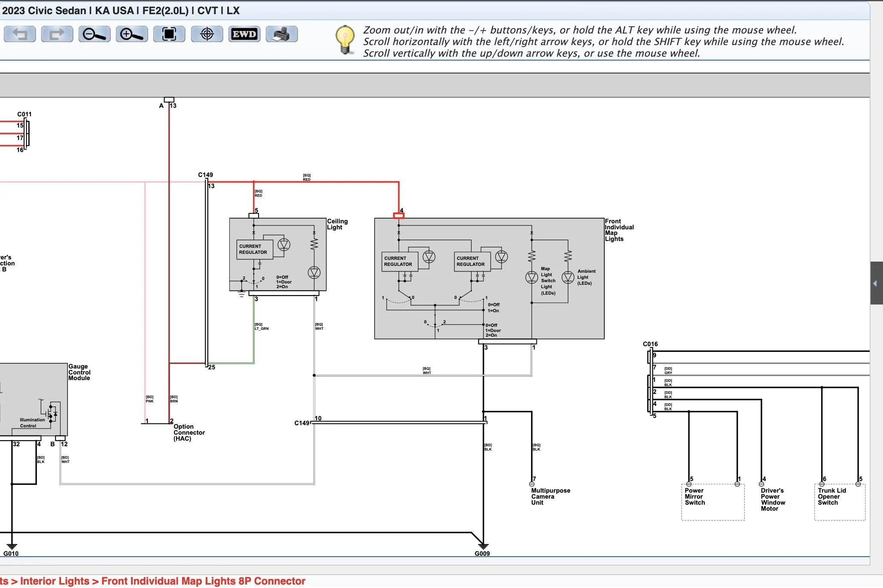This screenshot has height=588, width=883.
Task: Click the crosshair target locate button
Action: [207, 34]
